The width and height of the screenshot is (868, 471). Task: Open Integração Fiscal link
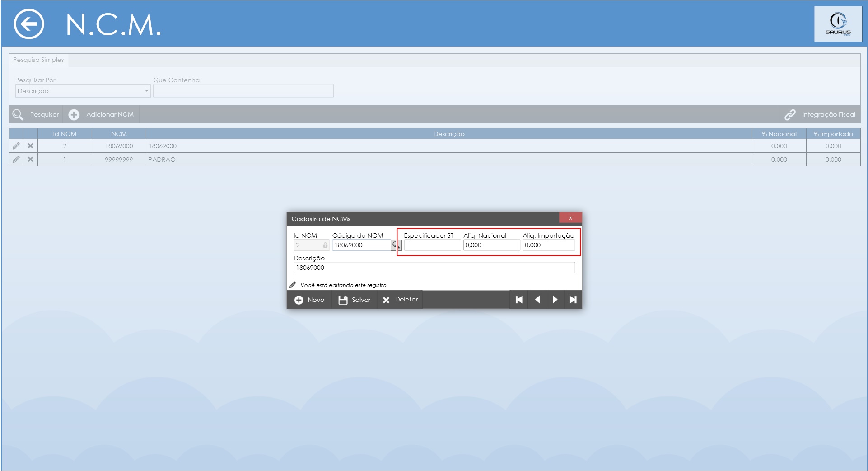click(x=820, y=114)
